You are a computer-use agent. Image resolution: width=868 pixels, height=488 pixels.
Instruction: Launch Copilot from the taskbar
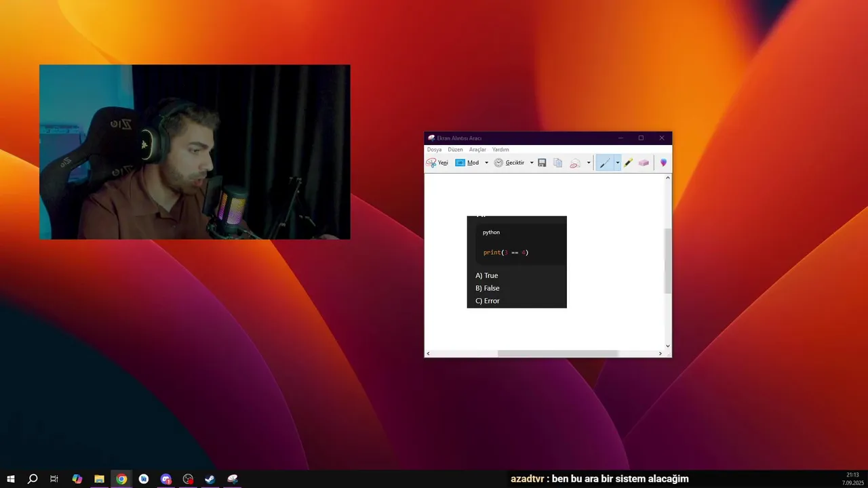pyautogui.click(x=77, y=479)
